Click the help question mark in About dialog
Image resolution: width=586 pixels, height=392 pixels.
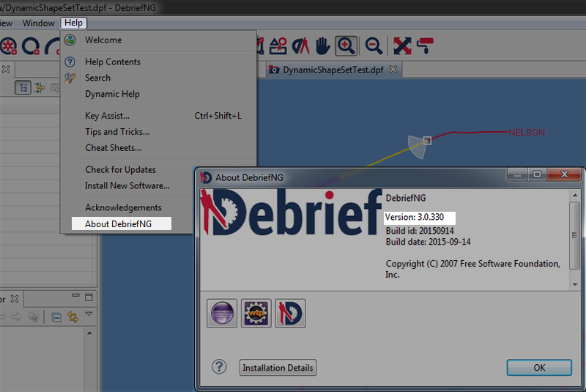219,367
